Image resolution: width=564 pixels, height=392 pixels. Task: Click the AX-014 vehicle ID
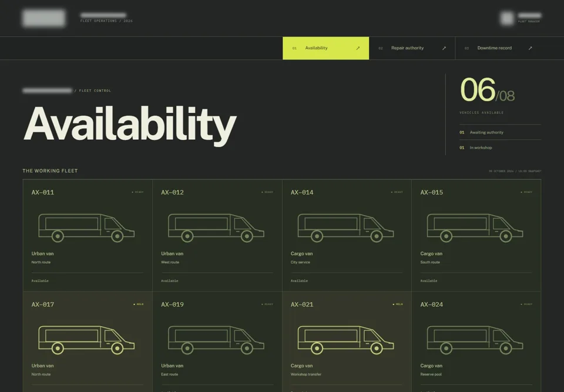pos(302,193)
